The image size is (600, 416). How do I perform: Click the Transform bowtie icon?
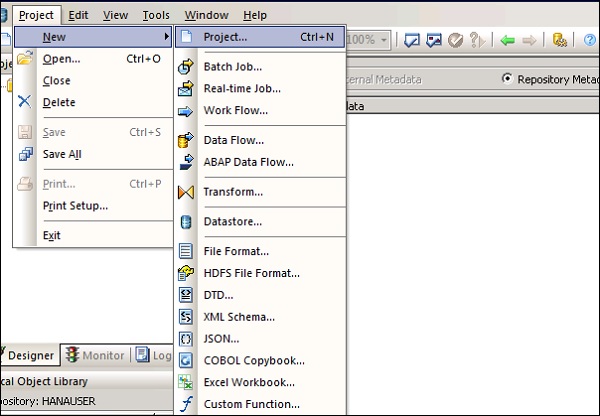pos(185,192)
